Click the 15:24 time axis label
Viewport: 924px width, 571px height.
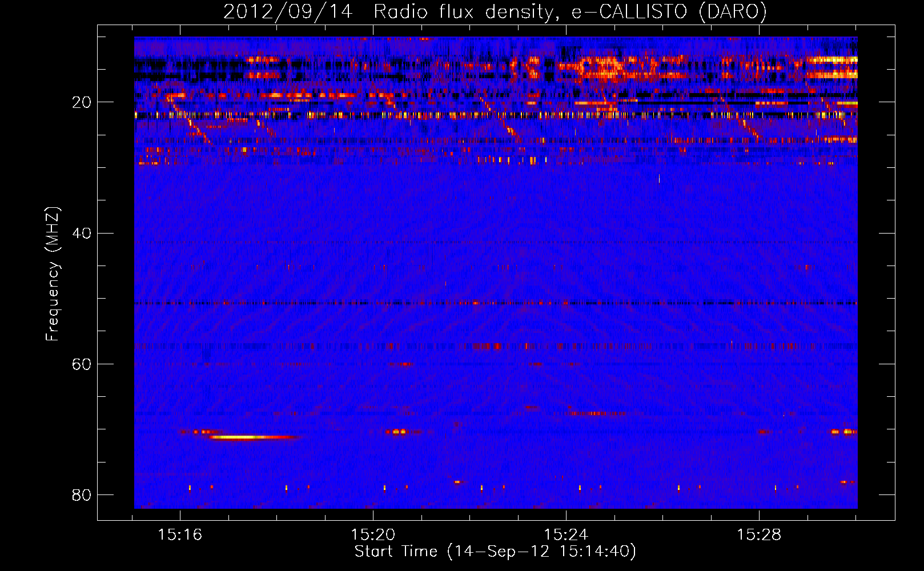566,535
